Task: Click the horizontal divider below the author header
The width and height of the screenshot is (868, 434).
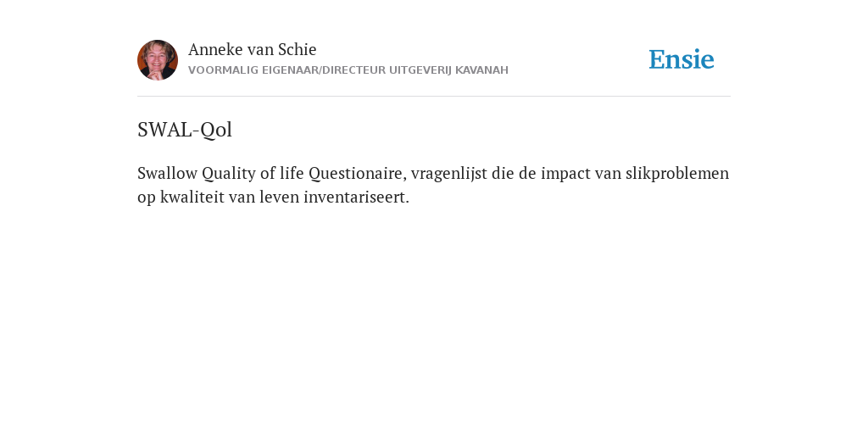Action: [x=434, y=97]
